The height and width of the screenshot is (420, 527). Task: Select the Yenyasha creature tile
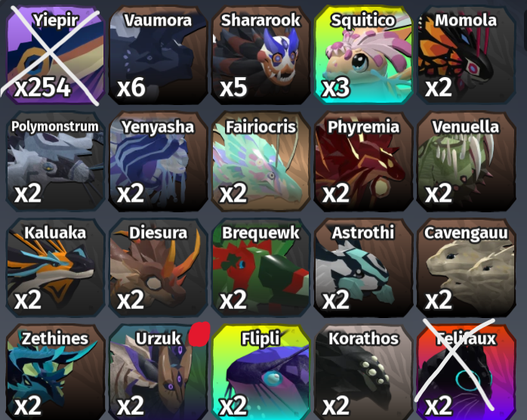[x=158, y=162]
